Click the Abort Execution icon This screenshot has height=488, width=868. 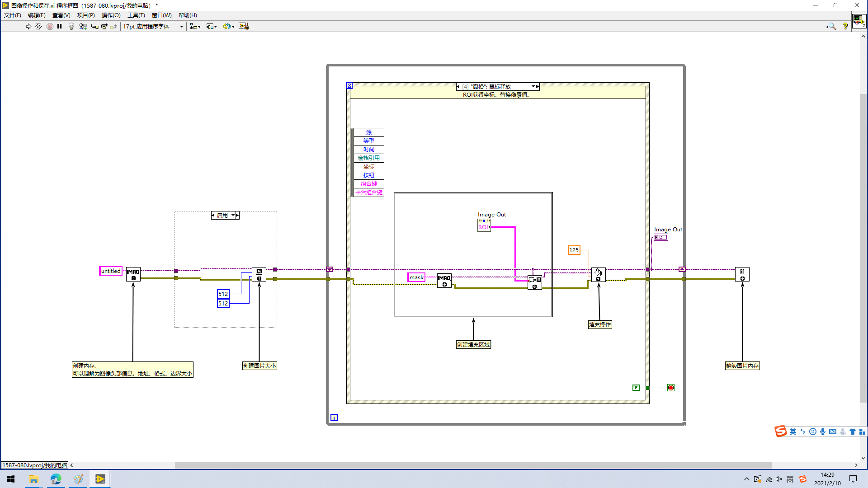click(50, 26)
